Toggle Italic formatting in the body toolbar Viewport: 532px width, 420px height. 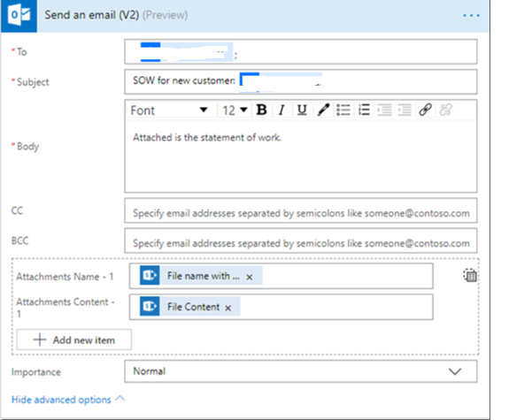pos(281,110)
